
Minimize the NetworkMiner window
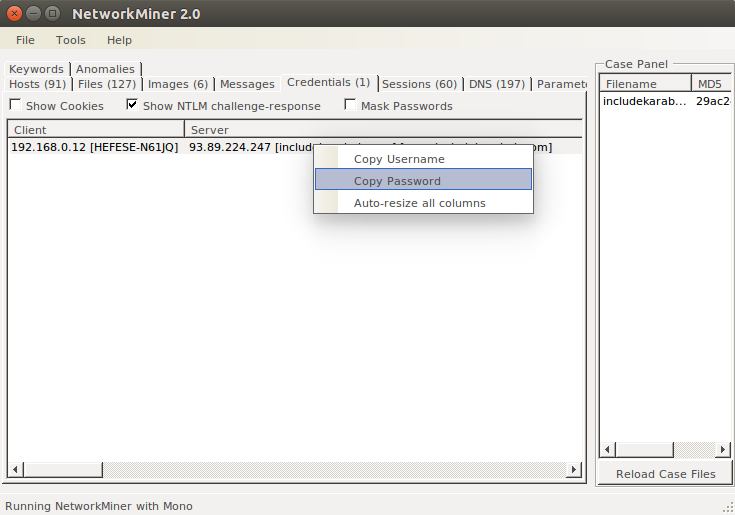pyautogui.click(x=33, y=14)
